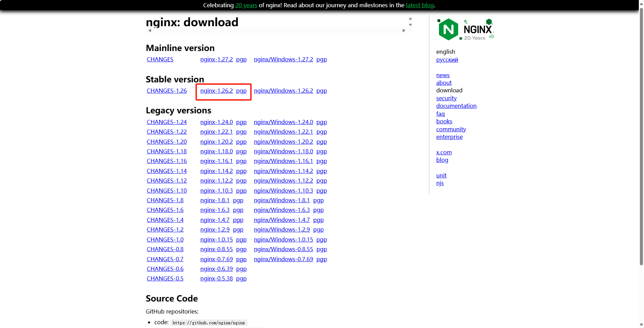Open the about page in sidebar
The height and width of the screenshot is (328, 644).
pyautogui.click(x=444, y=83)
